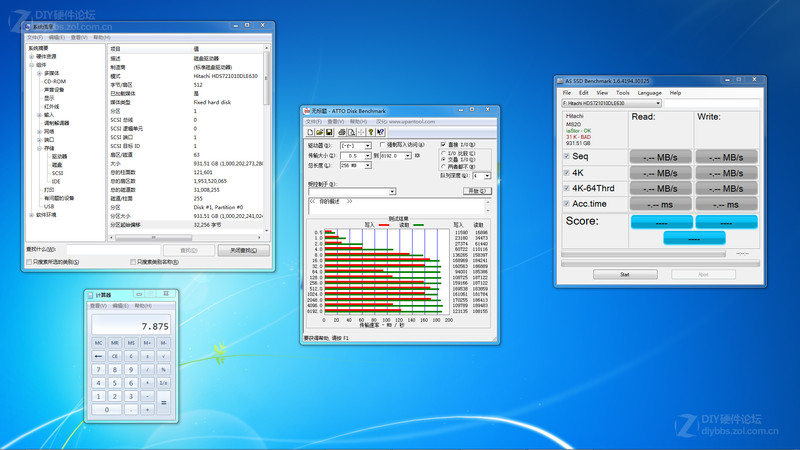Click the Open folder icon in ATTO toolbar
The image size is (800, 450).
[x=320, y=132]
